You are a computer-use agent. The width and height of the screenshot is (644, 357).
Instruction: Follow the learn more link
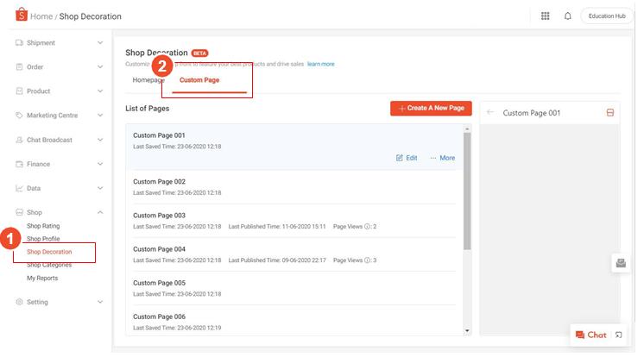[320, 64]
